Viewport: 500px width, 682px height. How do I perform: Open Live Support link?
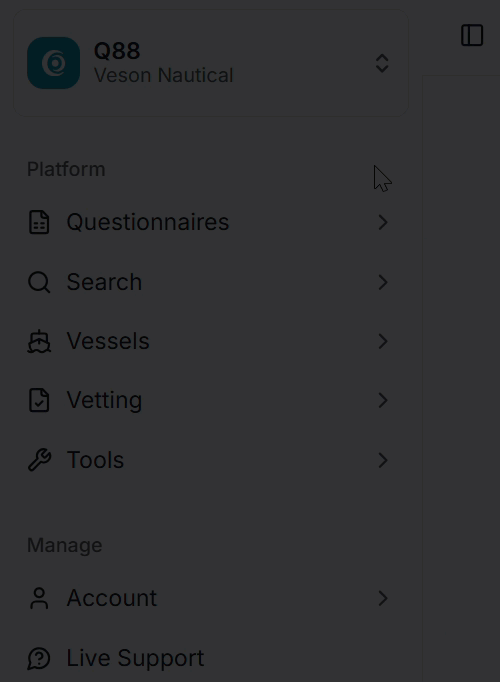coord(211,658)
